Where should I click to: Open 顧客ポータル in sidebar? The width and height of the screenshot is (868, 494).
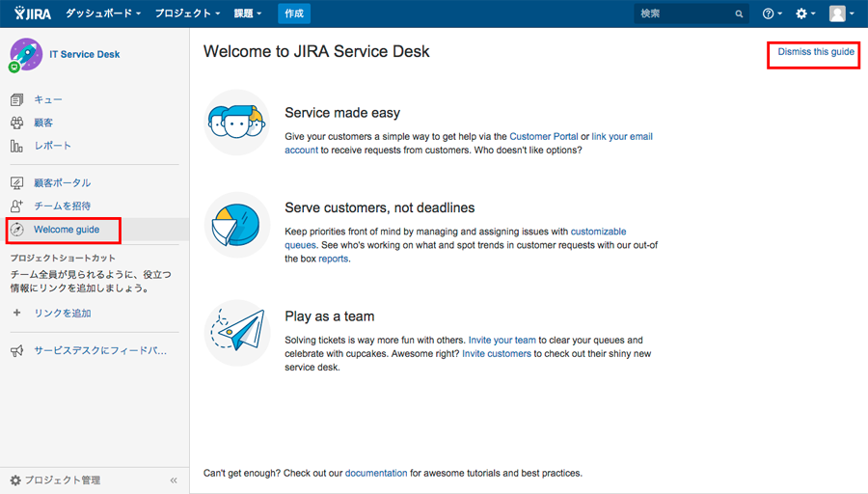pos(62,182)
